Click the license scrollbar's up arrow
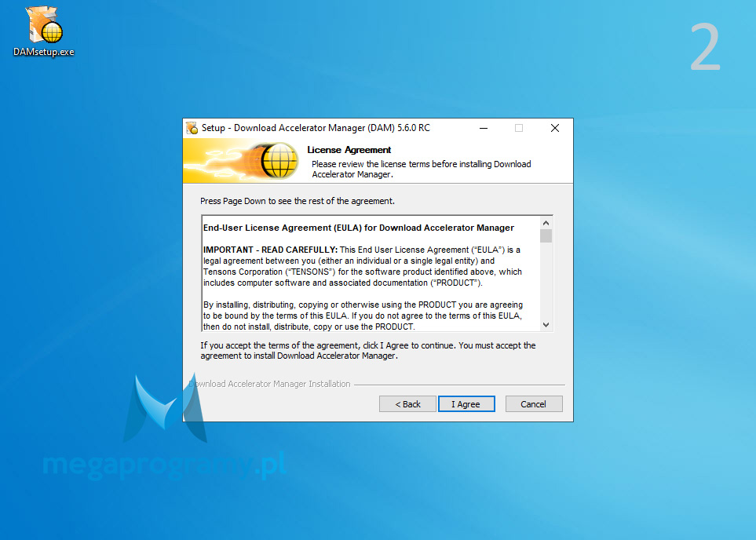The width and height of the screenshot is (756, 540). (546, 223)
